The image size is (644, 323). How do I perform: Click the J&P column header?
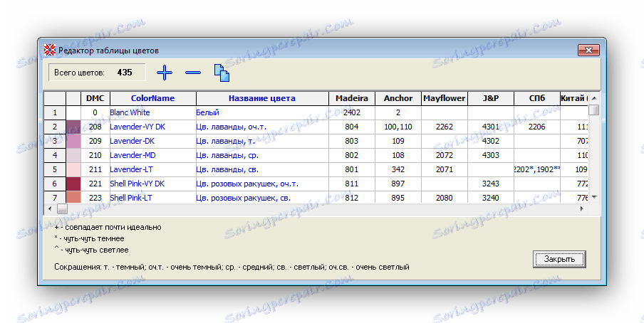491,98
